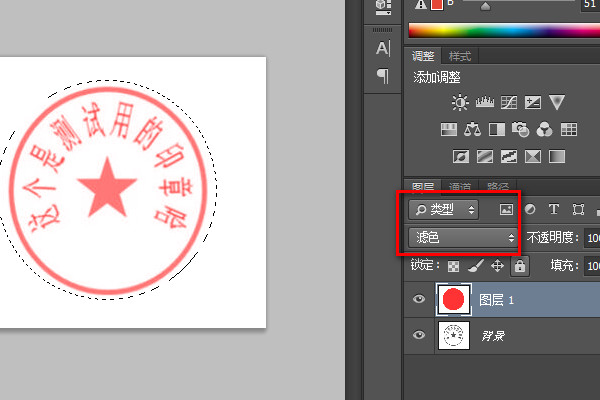
Task: Filter layers by adjustment layers
Action: [530, 209]
